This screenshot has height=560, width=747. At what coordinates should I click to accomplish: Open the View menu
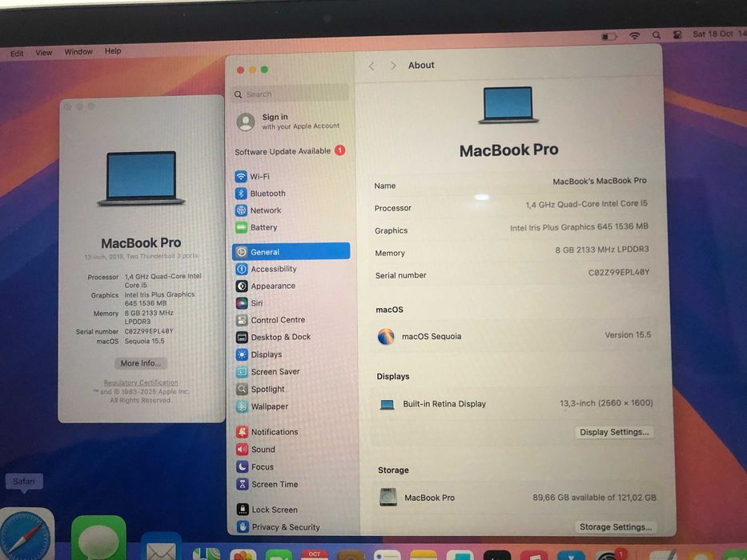(44, 52)
